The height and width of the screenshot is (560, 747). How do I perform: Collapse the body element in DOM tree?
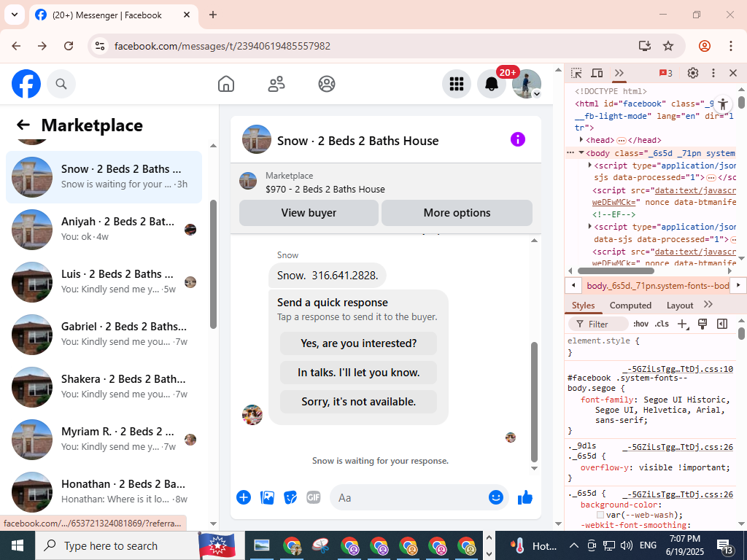tap(581, 153)
